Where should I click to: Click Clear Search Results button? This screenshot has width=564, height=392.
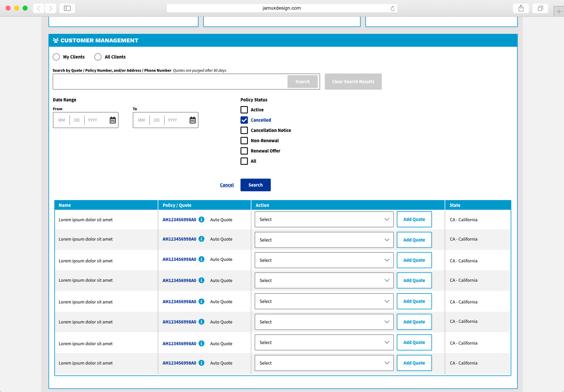(x=353, y=81)
